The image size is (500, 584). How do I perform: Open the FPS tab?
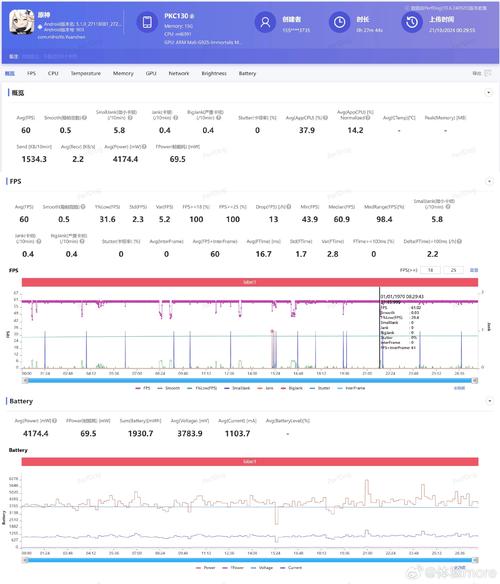31,73
